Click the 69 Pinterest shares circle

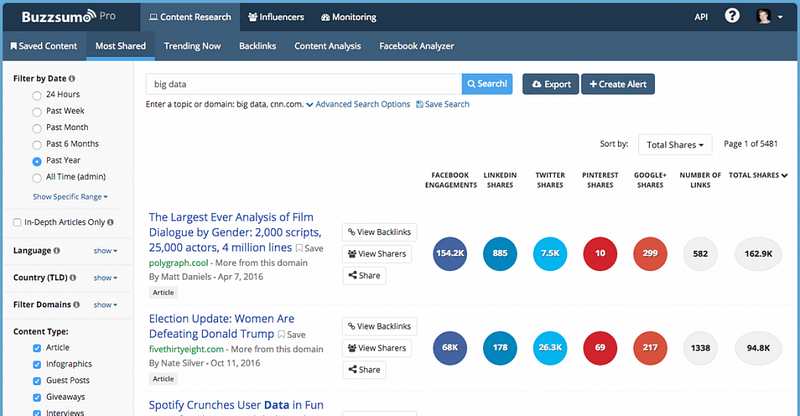600,348
